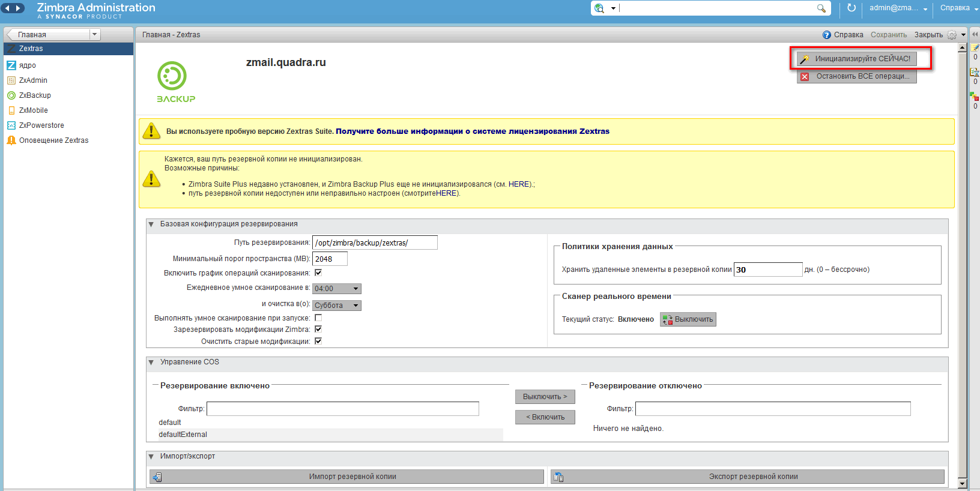Click Импорт резервной копии button
This screenshot has height=491, width=980.
pyautogui.click(x=346, y=477)
